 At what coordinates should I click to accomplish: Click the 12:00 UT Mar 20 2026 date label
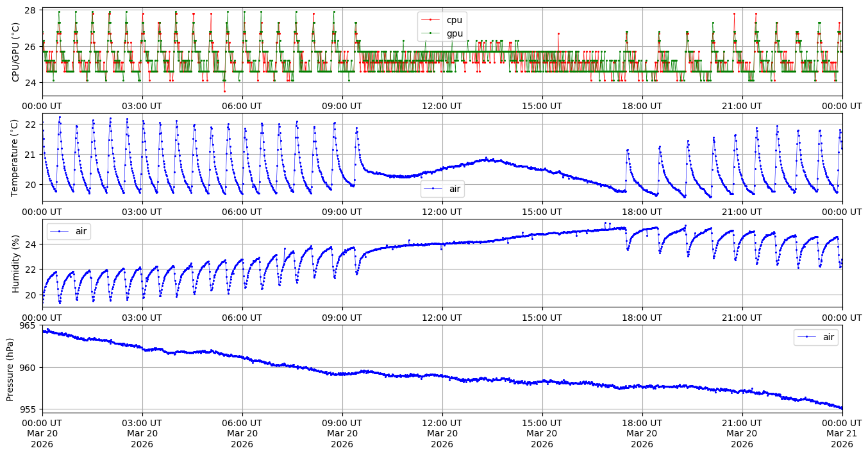click(x=442, y=433)
